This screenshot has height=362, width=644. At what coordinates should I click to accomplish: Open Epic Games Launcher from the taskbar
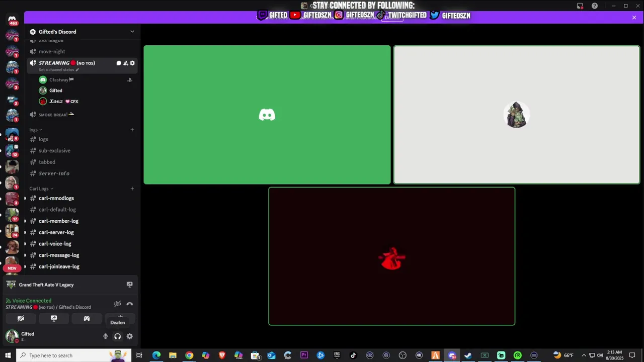tap(337, 355)
